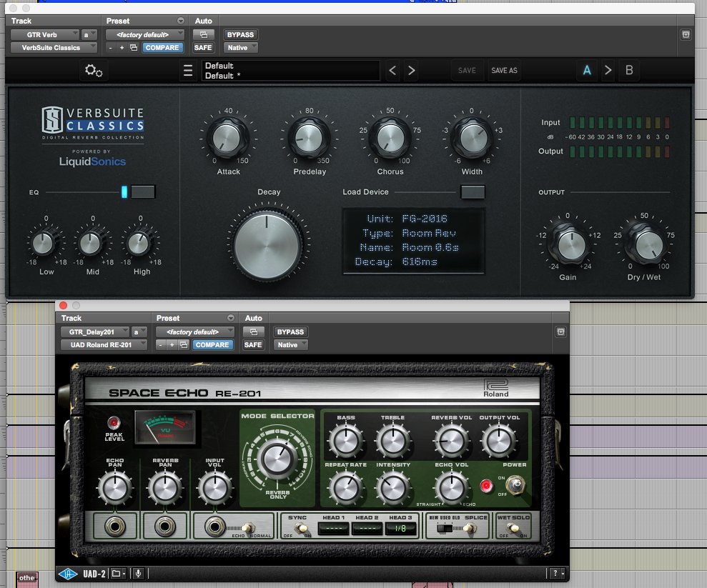
Task: Select next preset plus in VerbSuite header
Action: 122,47
